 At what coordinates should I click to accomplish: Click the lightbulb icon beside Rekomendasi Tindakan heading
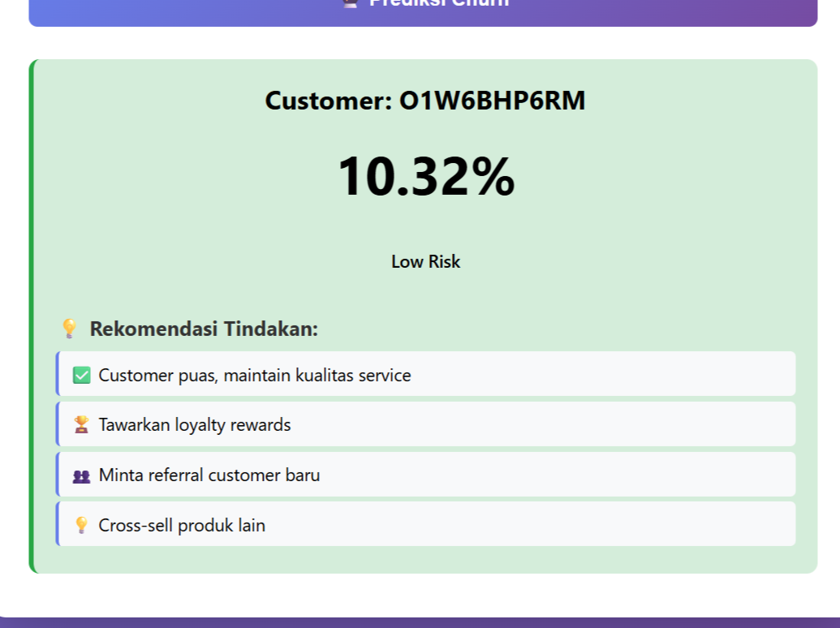69,329
